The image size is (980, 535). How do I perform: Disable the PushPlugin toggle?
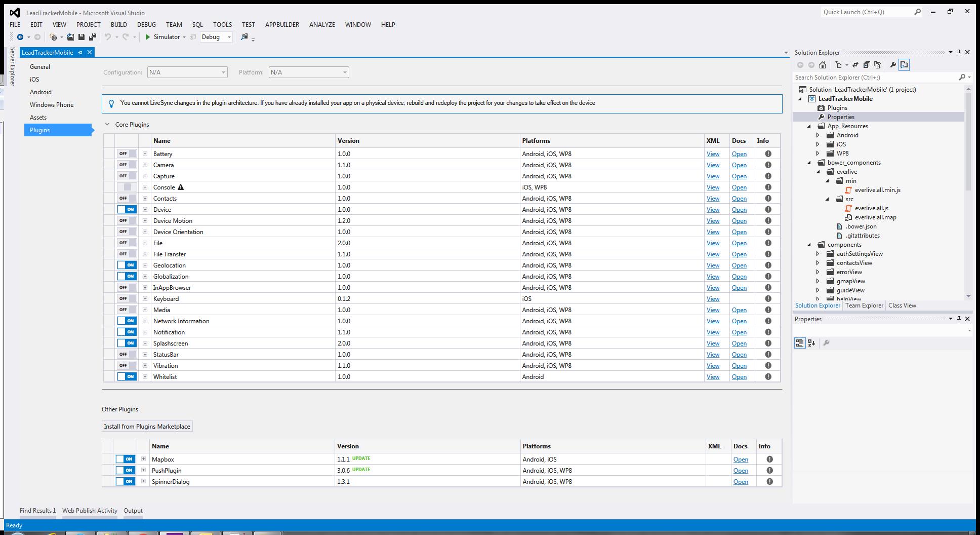point(125,470)
